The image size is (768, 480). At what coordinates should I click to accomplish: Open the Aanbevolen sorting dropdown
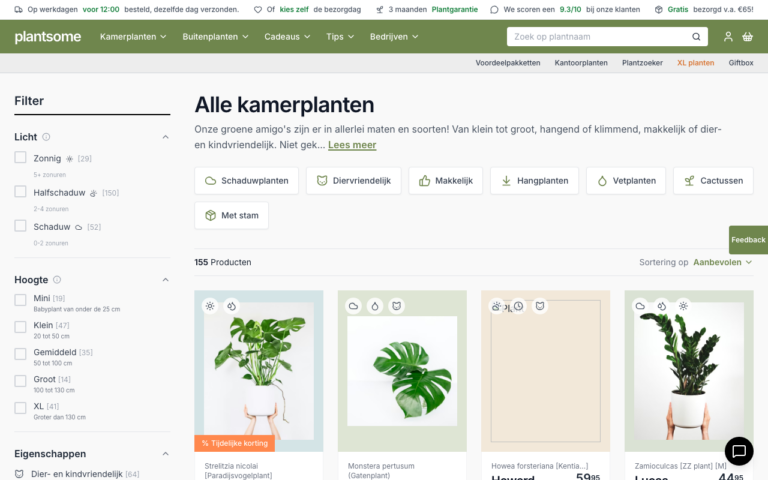coord(722,262)
